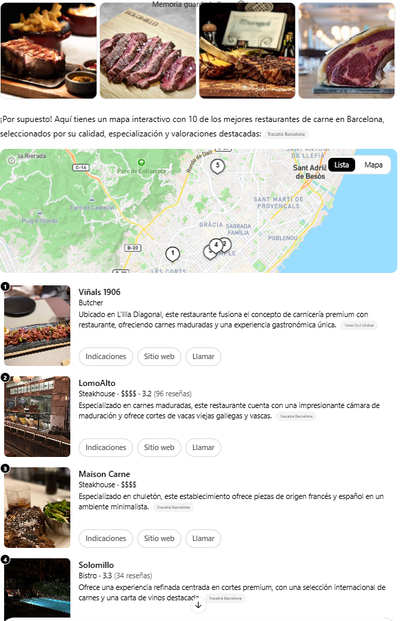Open Indicaciones for Viñals 1906

(106, 356)
